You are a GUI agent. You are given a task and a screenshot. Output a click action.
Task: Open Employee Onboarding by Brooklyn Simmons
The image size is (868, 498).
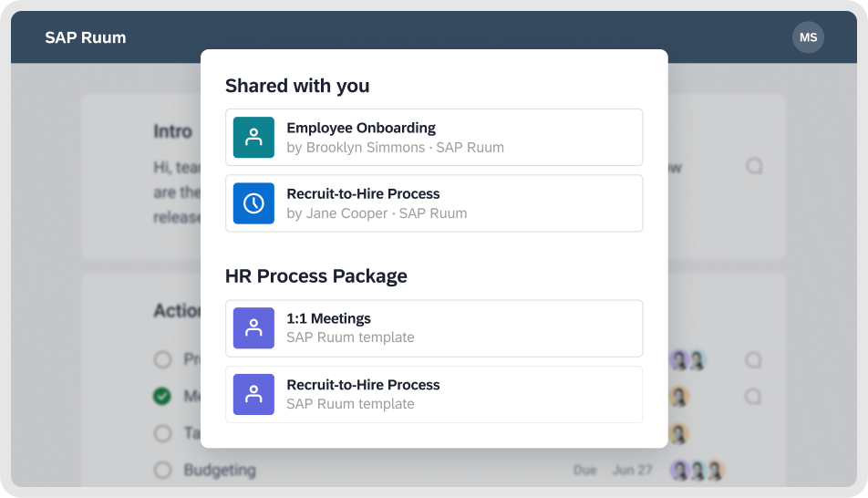point(434,138)
